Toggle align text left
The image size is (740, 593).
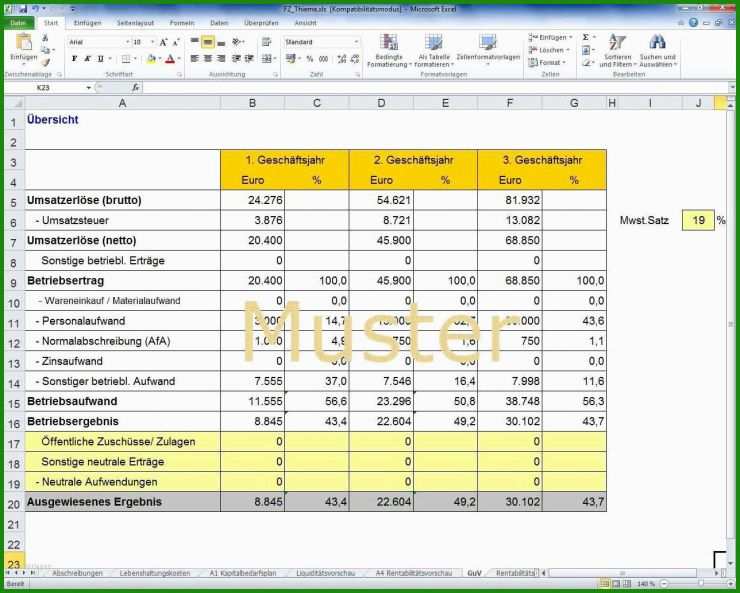(x=194, y=58)
